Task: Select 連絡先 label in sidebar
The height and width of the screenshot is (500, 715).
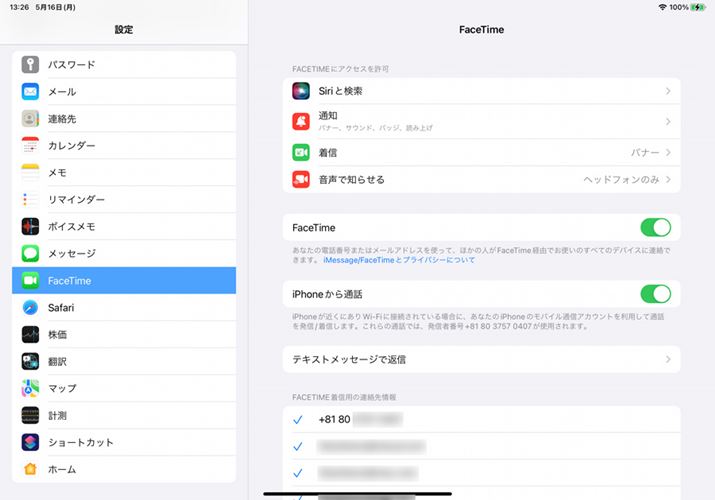Action: (62, 119)
